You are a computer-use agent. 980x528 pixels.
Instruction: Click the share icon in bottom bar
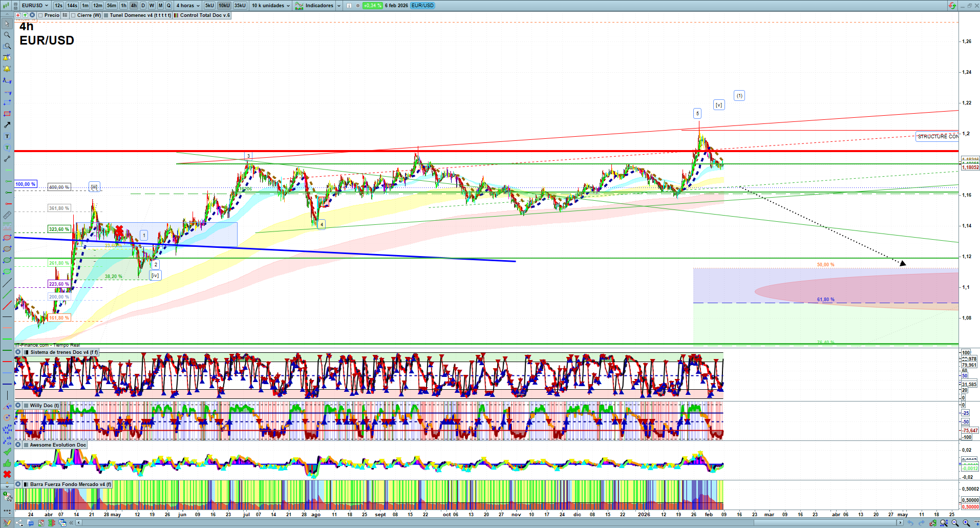click(19, 523)
